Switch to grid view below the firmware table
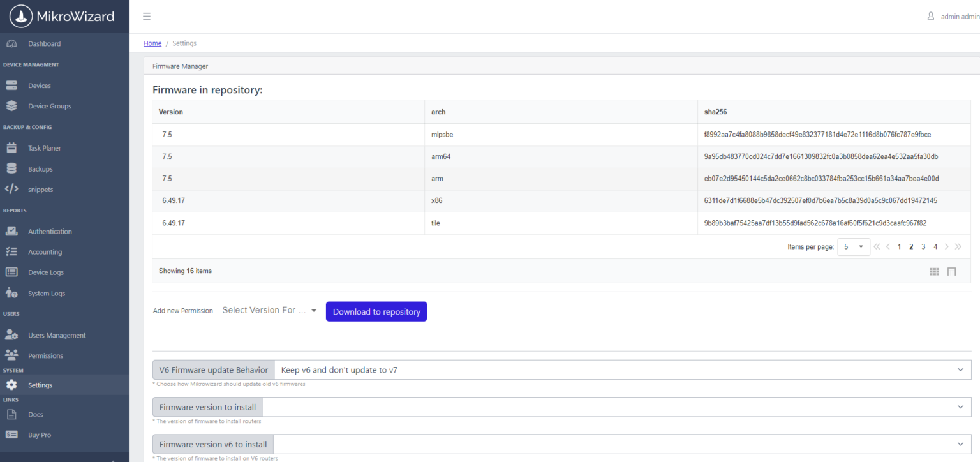The image size is (980, 462). click(934, 271)
